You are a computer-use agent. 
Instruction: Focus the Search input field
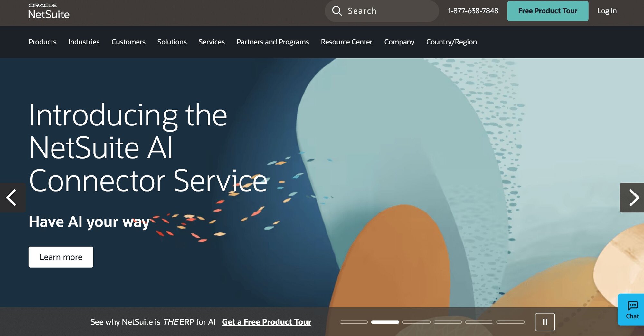[x=382, y=11]
